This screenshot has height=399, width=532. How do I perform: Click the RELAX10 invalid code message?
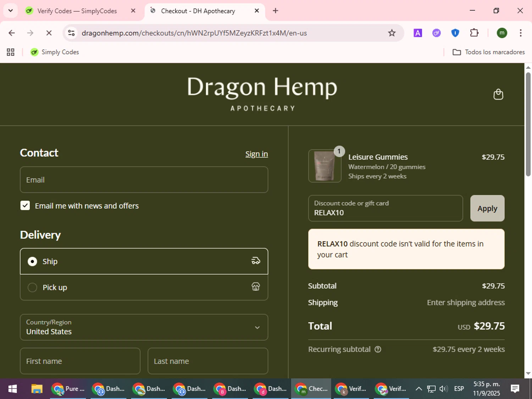(x=406, y=249)
